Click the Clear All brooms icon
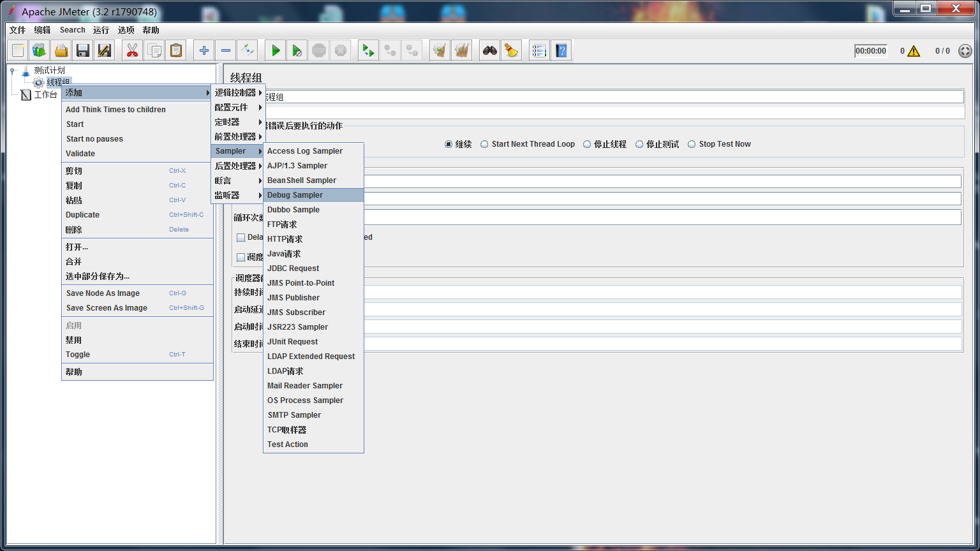Image resolution: width=980 pixels, height=551 pixels. point(461,50)
